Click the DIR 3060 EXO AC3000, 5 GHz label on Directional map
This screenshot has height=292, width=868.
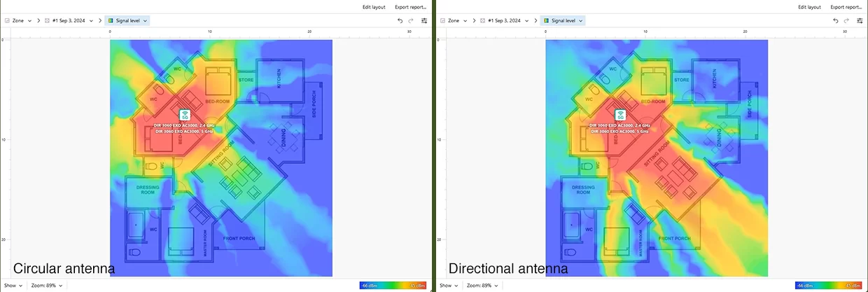pyautogui.click(x=620, y=131)
